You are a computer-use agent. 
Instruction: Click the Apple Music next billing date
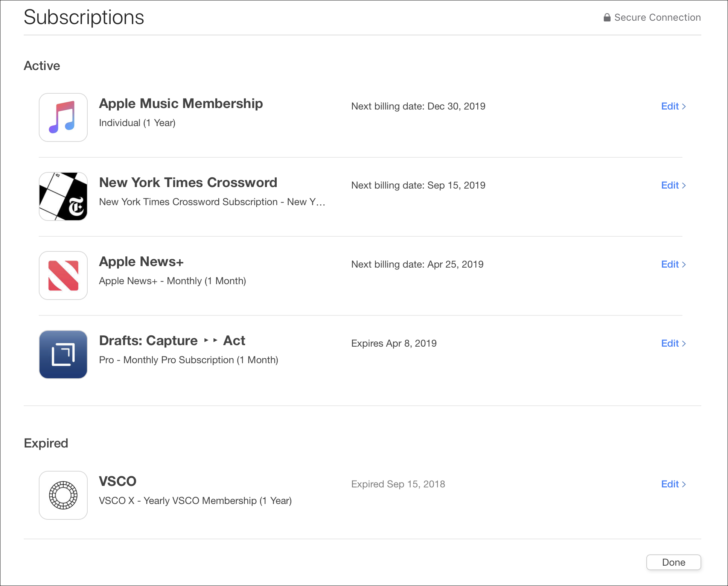point(418,106)
